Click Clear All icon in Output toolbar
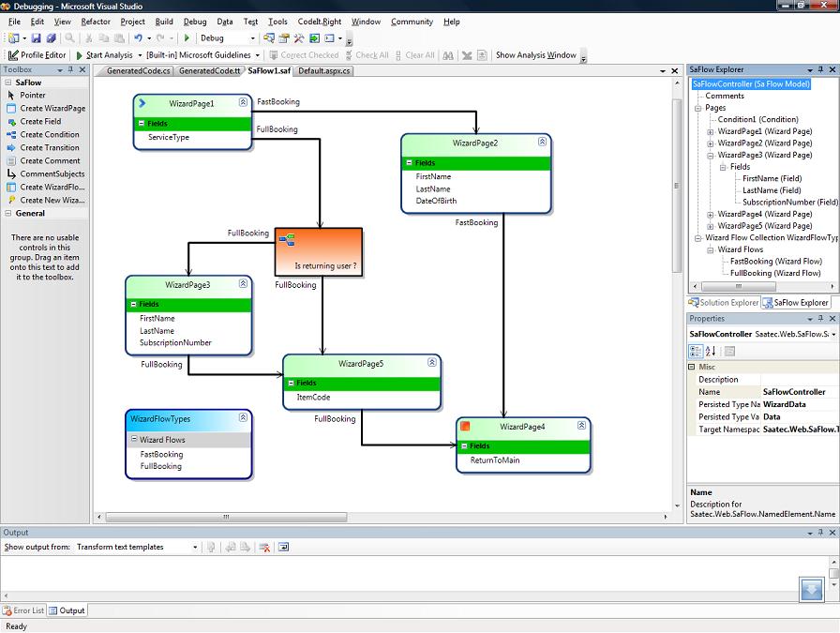Image resolution: width=840 pixels, height=633 pixels. (x=265, y=547)
